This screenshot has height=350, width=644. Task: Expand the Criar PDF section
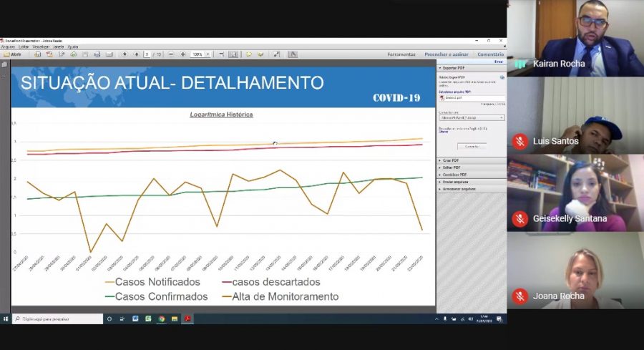[452, 160]
